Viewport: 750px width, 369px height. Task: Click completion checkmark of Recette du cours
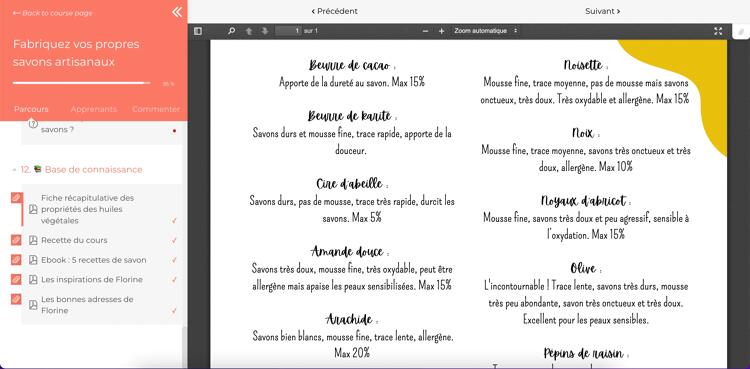(174, 240)
